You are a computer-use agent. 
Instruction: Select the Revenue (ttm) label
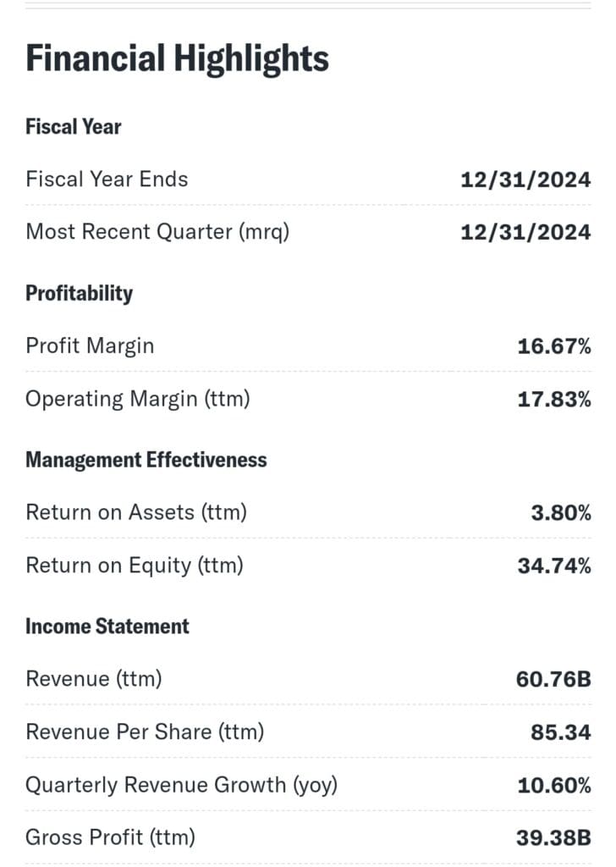click(x=94, y=679)
